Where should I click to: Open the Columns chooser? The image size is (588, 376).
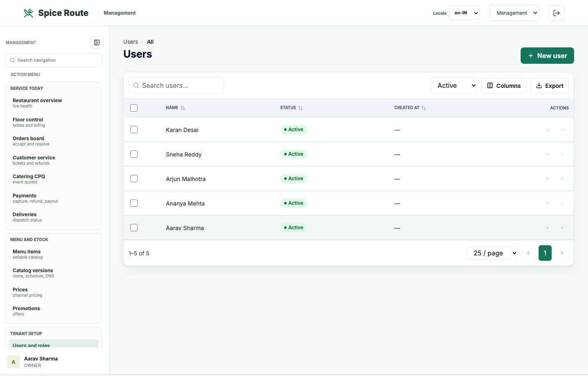pyautogui.click(x=504, y=85)
